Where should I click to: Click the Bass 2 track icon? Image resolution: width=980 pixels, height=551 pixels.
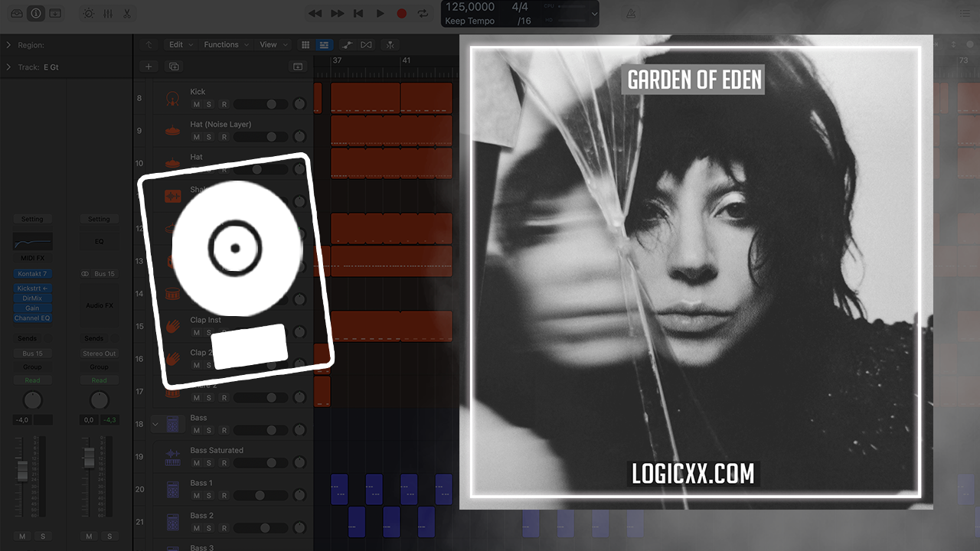(x=173, y=521)
